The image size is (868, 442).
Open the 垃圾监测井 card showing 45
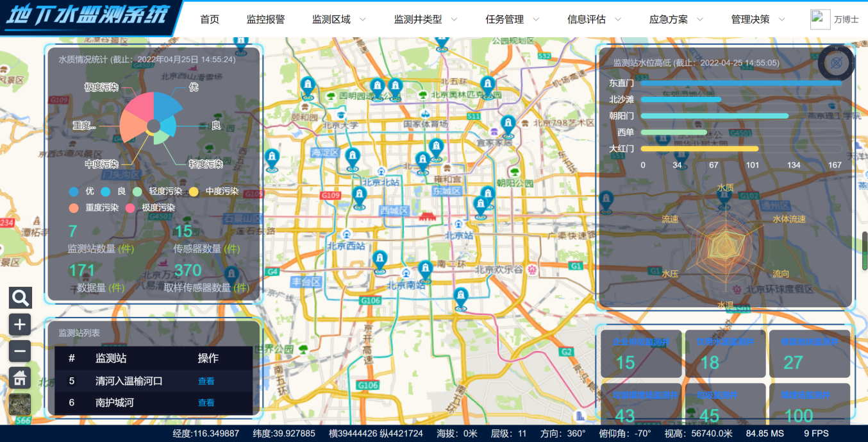tap(724, 404)
